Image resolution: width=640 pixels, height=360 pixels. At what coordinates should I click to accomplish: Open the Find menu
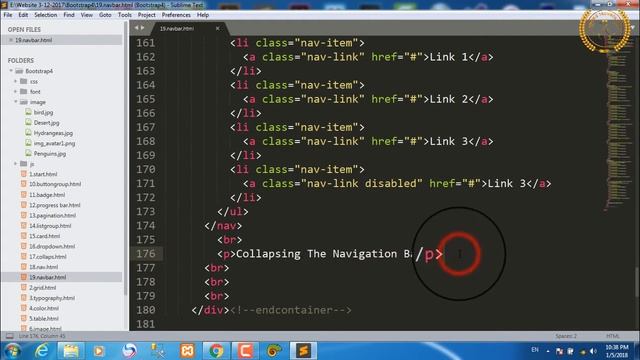pyautogui.click(x=69, y=15)
